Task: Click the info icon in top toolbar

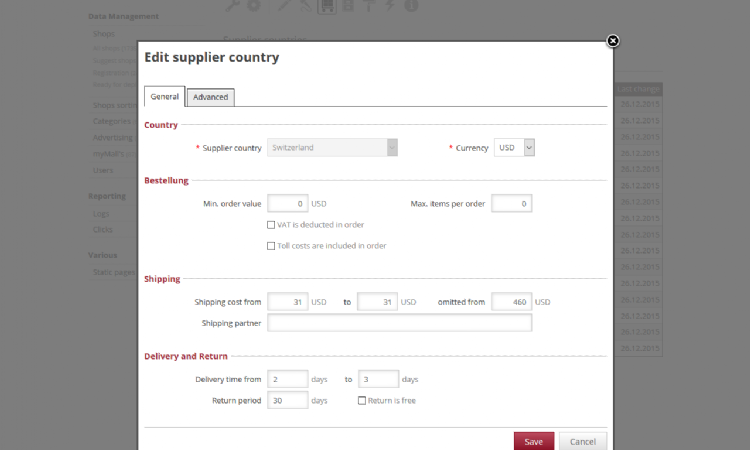Action: [411, 6]
